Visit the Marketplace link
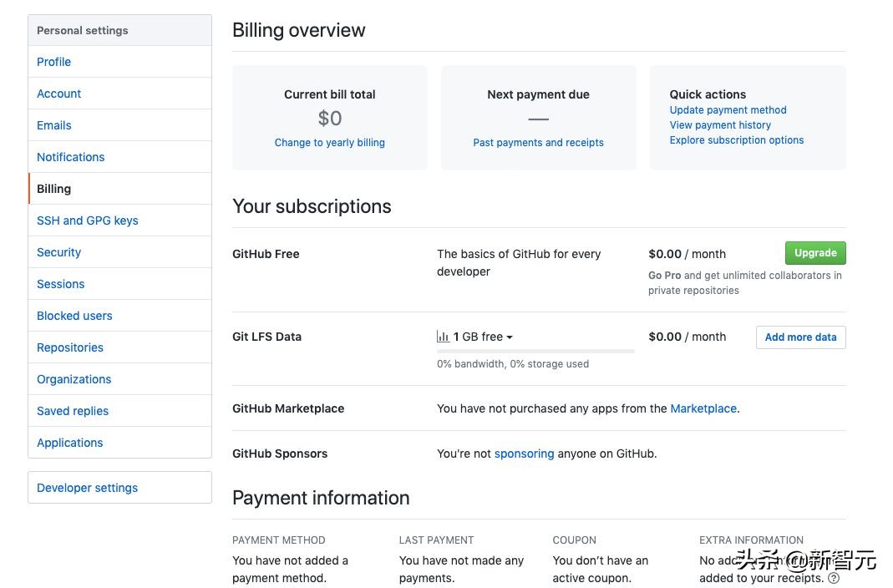Screen dimensions: 893x588 pos(703,408)
